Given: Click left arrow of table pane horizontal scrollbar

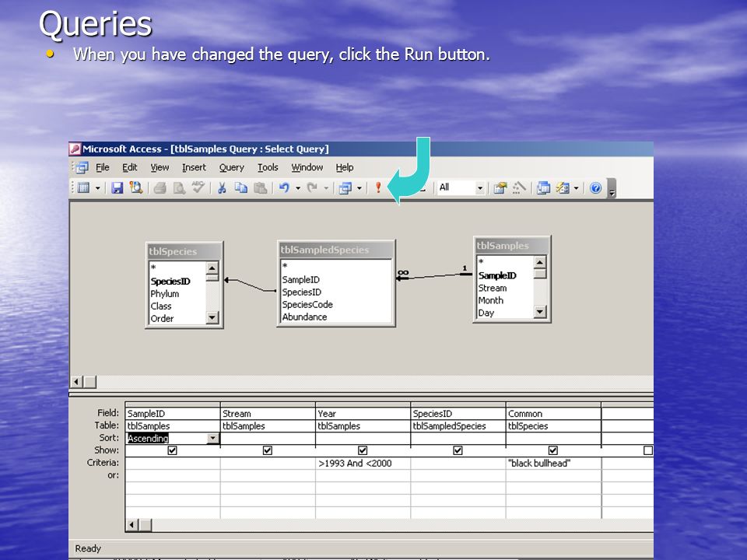Looking at the screenshot, I should 76,381.
